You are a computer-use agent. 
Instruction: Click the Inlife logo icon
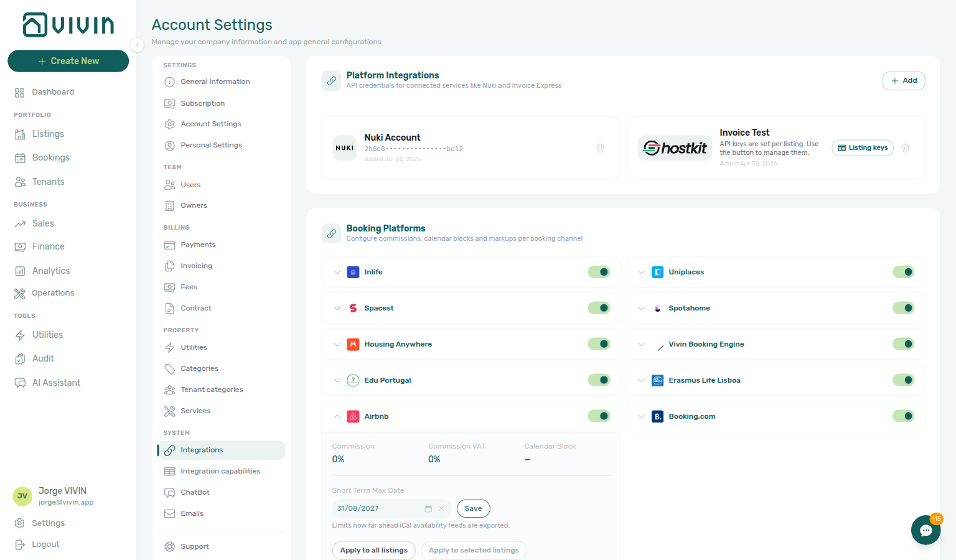(353, 272)
